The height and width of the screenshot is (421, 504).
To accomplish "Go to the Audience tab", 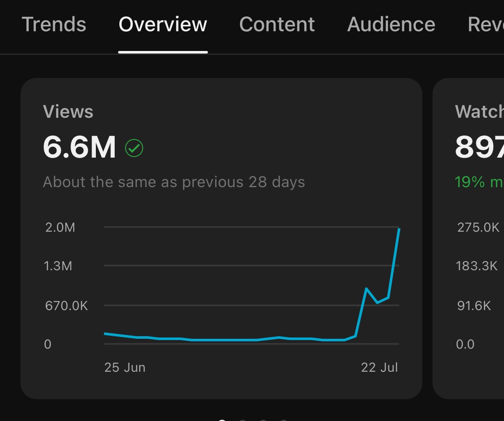I will click(391, 24).
